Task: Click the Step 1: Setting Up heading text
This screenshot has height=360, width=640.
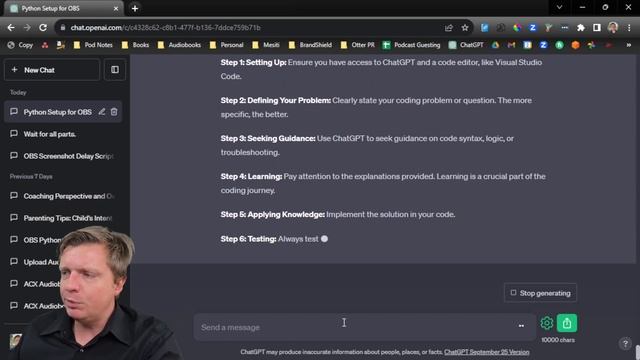Action: (x=253, y=62)
